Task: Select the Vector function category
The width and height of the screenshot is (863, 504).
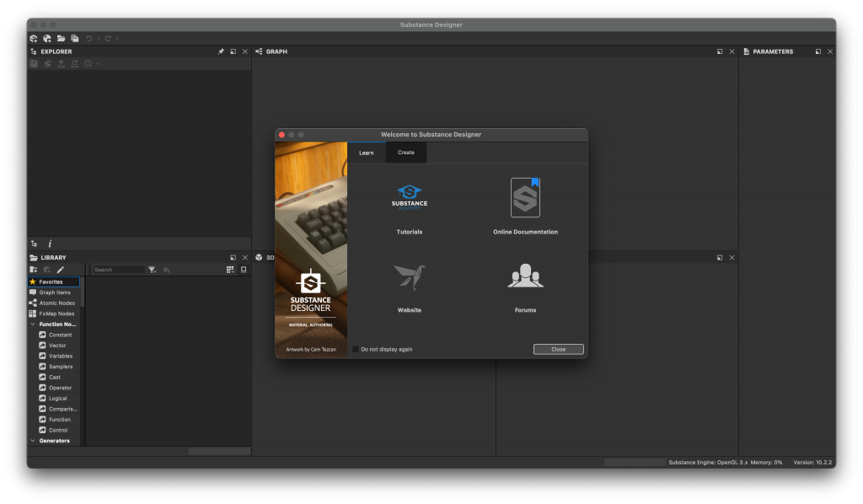Action: [x=58, y=346]
